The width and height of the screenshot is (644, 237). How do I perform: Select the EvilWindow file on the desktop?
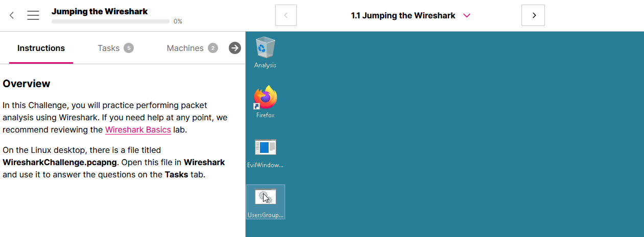click(x=265, y=148)
